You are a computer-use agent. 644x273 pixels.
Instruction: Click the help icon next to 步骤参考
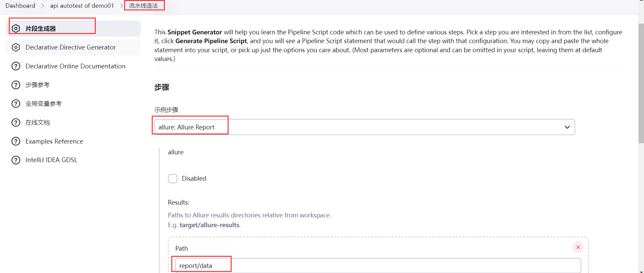(16, 85)
